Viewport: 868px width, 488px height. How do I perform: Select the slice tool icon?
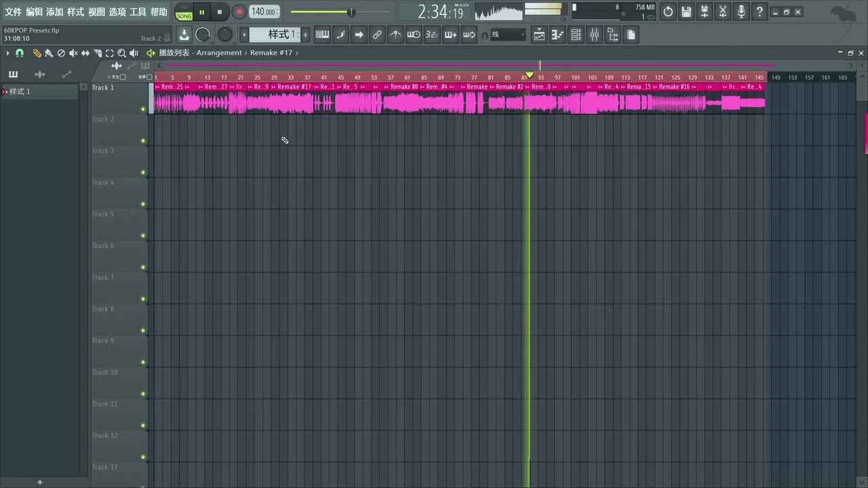pos(98,53)
